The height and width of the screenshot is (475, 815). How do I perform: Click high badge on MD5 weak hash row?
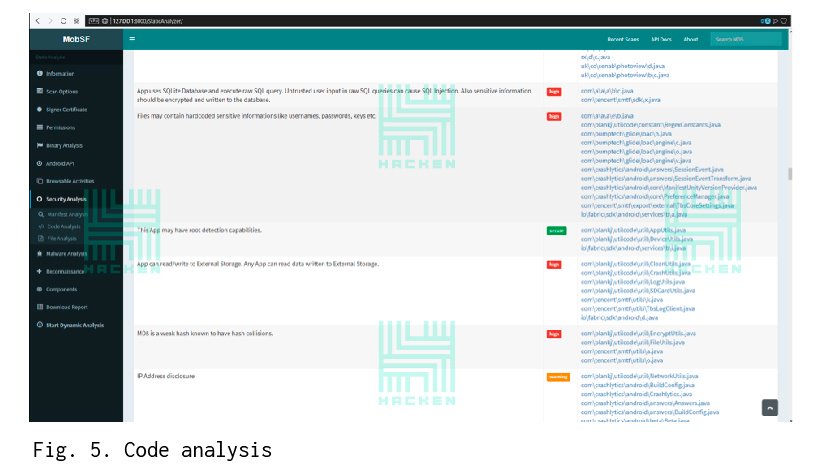click(x=554, y=334)
